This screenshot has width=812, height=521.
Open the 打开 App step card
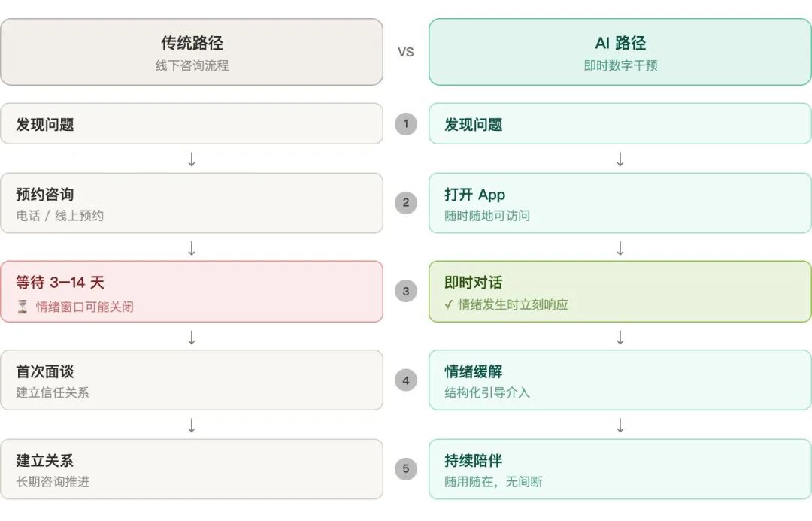(x=620, y=204)
